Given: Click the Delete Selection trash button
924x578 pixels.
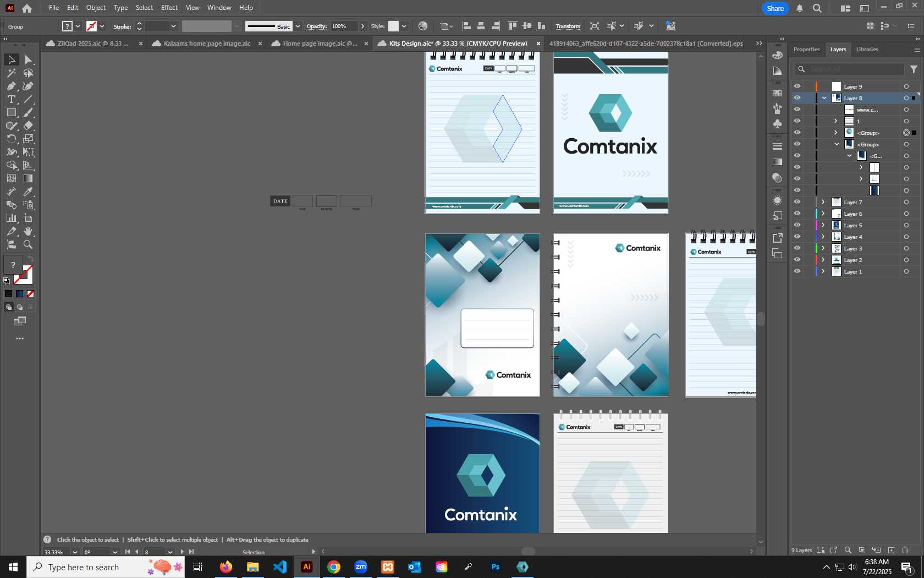Looking at the screenshot, I should (905, 550).
